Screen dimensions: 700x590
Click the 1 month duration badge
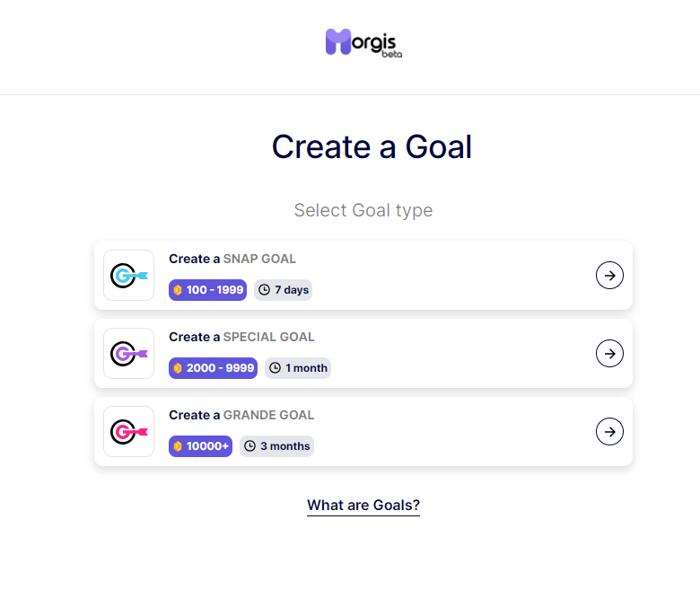click(x=298, y=368)
